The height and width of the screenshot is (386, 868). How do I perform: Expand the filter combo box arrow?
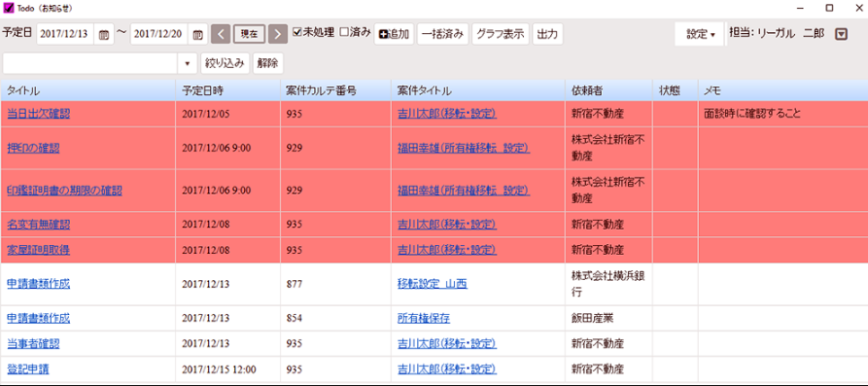click(x=187, y=64)
